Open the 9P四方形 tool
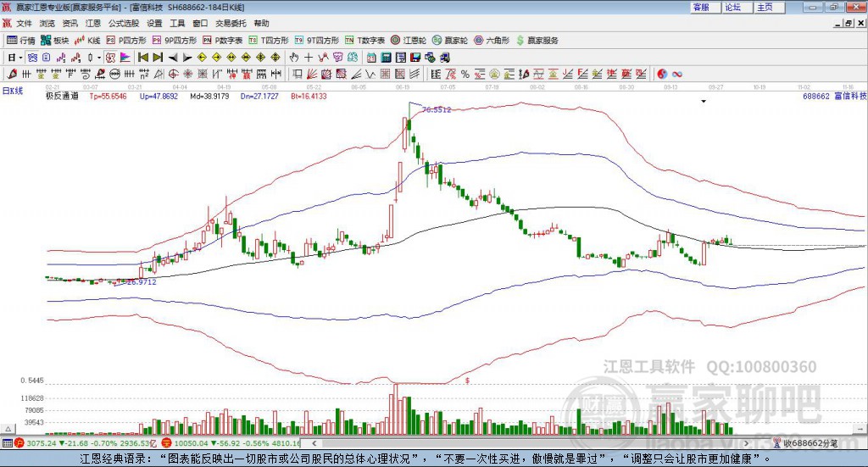This screenshot has height=467, width=868. point(175,41)
